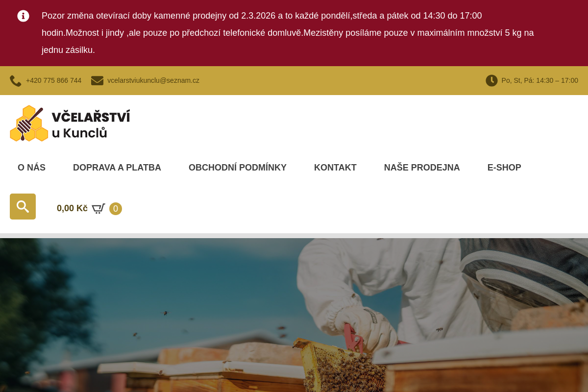Click the info icon in the red banner
The height and width of the screenshot is (392, 588).
23,16
